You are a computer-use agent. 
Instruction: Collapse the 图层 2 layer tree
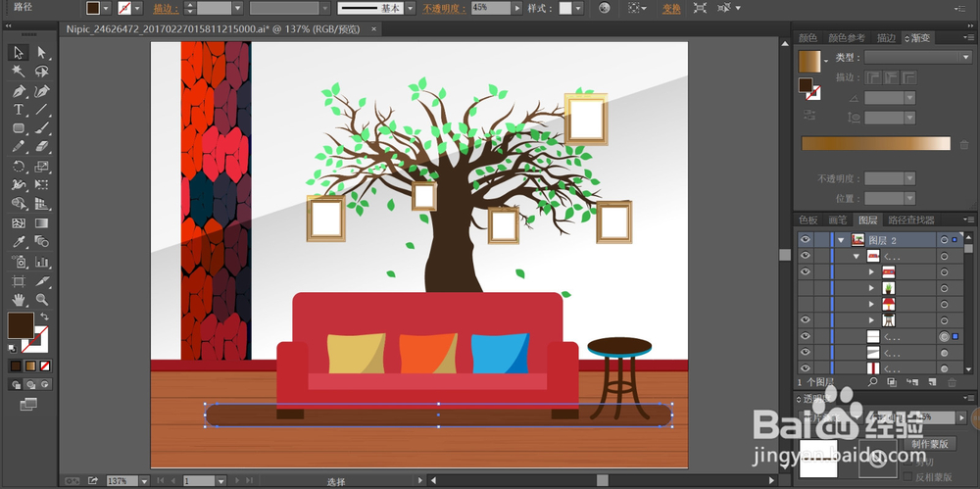click(841, 239)
